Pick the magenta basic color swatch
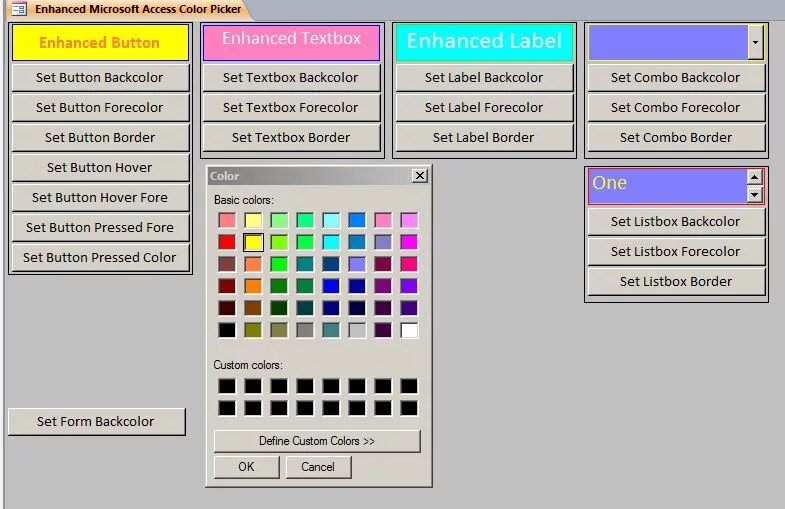The width and height of the screenshot is (785, 509). pos(409,242)
